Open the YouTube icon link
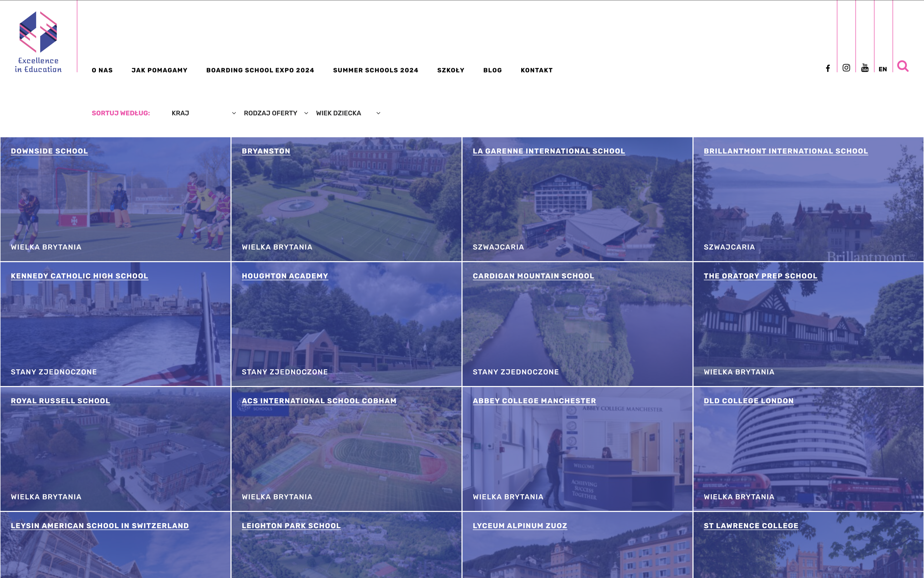 [x=865, y=68]
